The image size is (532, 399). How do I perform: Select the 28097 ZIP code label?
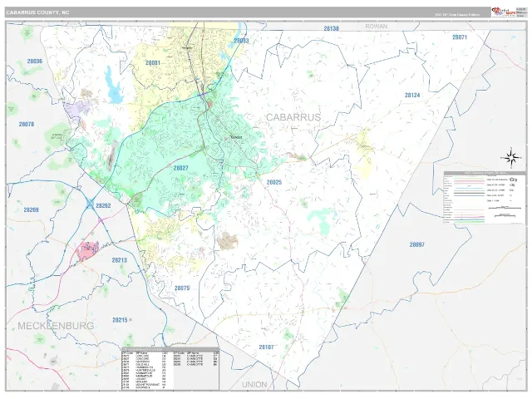(417, 244)
